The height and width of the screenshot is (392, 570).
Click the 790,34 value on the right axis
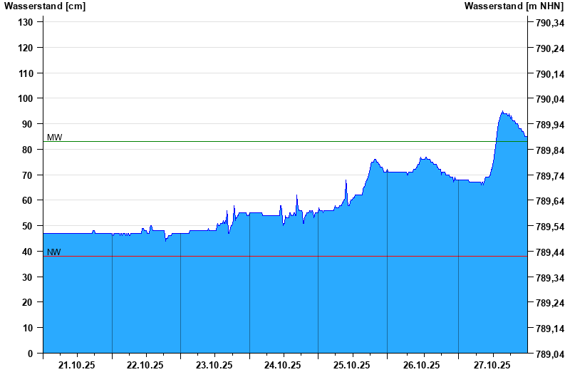click(549, 24)
